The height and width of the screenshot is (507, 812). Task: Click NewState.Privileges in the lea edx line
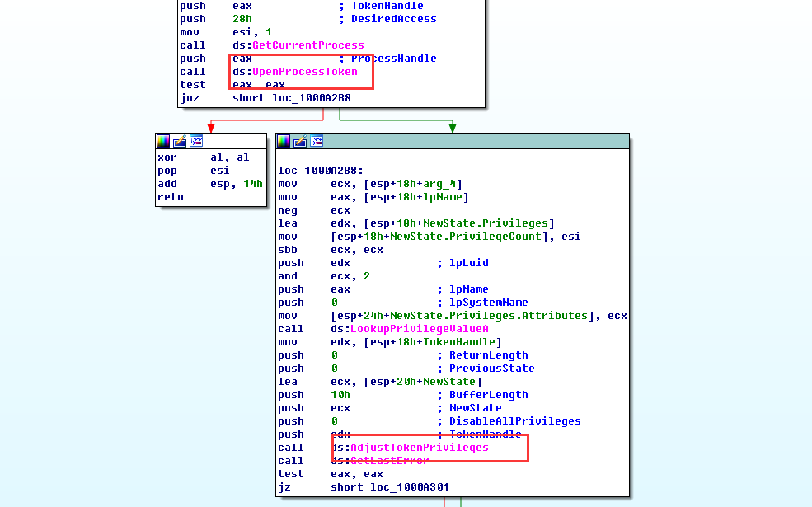click(486, 223)
